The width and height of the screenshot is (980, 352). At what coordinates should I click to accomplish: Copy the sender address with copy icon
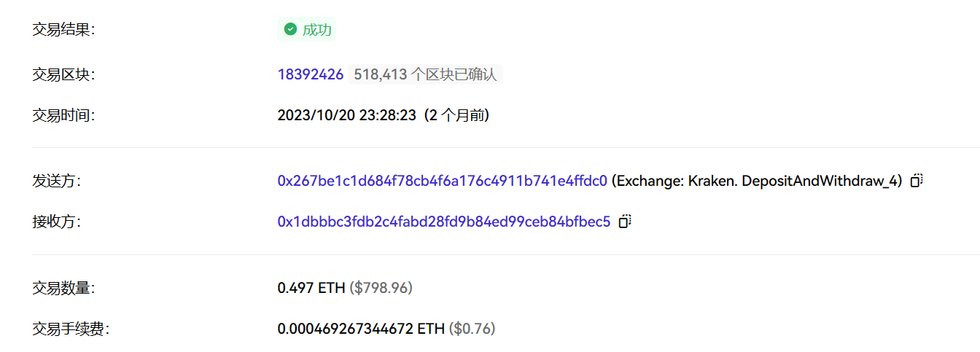(917, 181)
